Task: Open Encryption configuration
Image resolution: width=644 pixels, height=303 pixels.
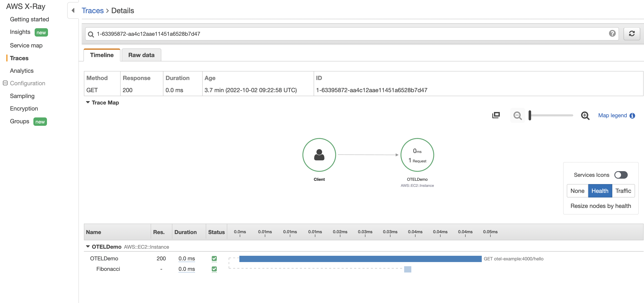Action: tap(24, 108)
